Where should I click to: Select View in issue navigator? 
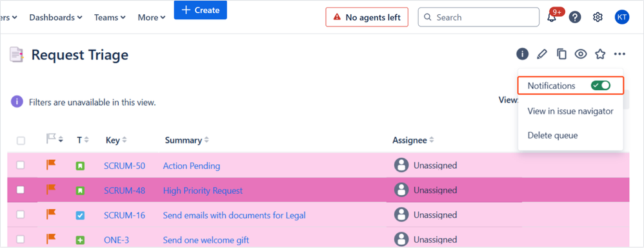click(570, 111)
